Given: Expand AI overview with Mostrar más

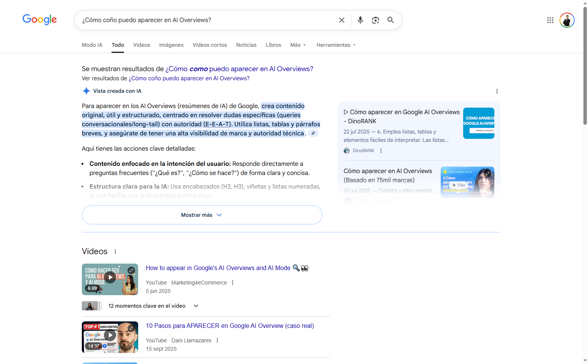Looking at the screenshot, I should click(x=202, y=215).
